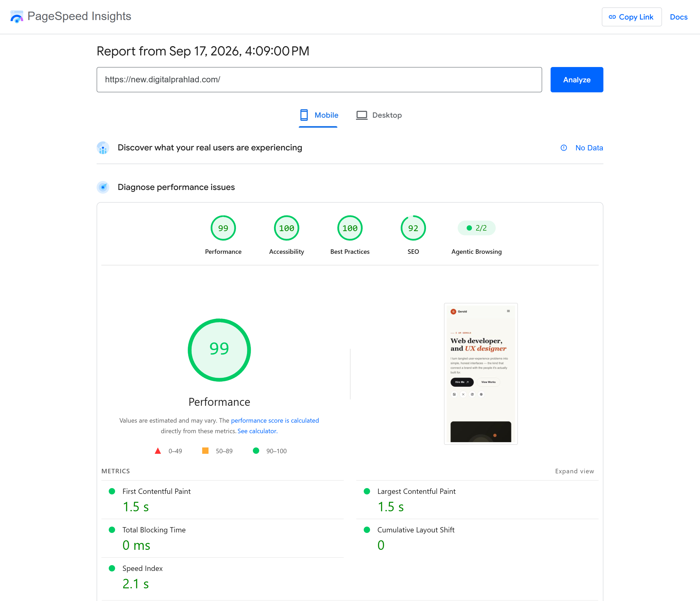
Task: Click the 0 ms Total Blocking Time value
Action: click(136, 545)
